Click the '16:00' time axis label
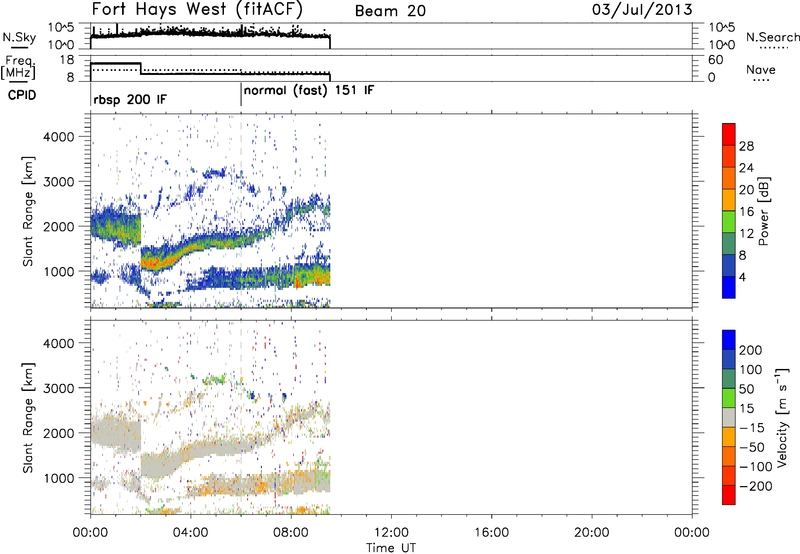The image size is (800, 554). [x=491, y=533]
